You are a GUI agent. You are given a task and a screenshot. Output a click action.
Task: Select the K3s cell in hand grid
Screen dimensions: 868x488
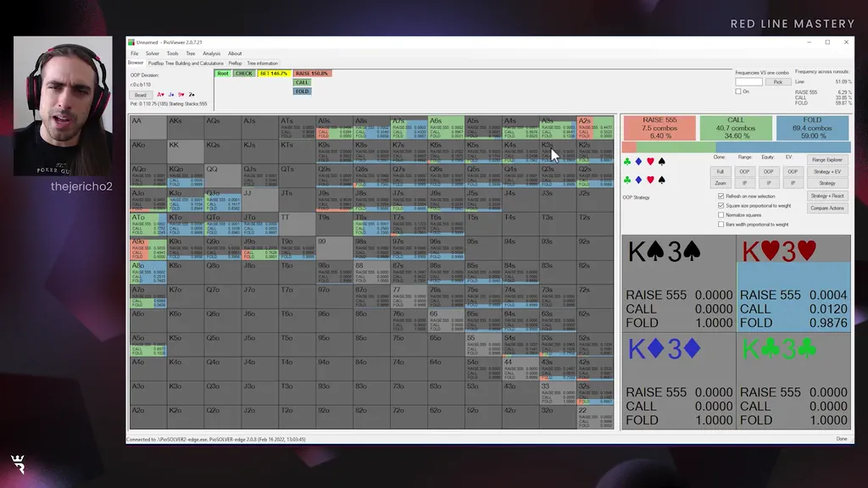click(x=558, y=152)
